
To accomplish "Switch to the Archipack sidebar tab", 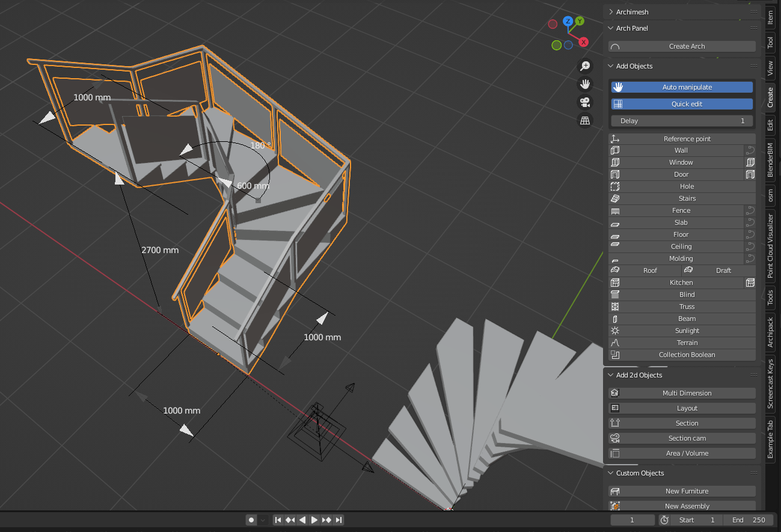I will click(770, 333).
